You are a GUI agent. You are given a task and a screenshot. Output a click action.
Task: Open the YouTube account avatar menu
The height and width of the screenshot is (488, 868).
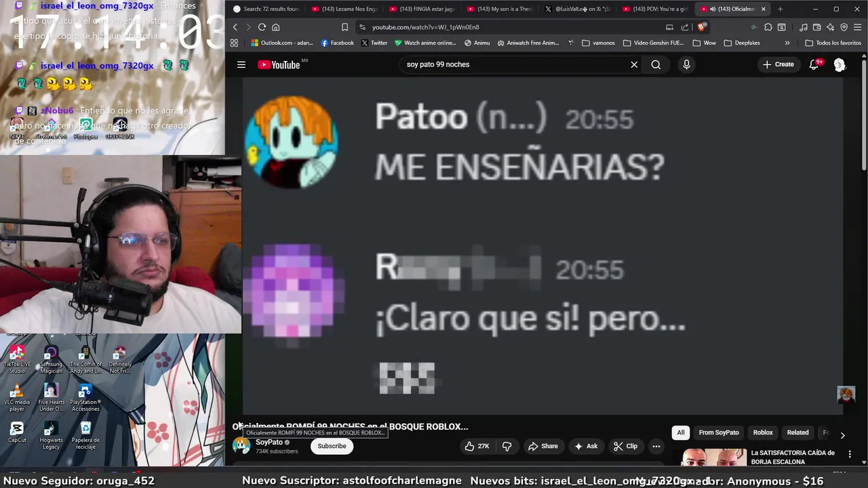click(x=840, y=64)
